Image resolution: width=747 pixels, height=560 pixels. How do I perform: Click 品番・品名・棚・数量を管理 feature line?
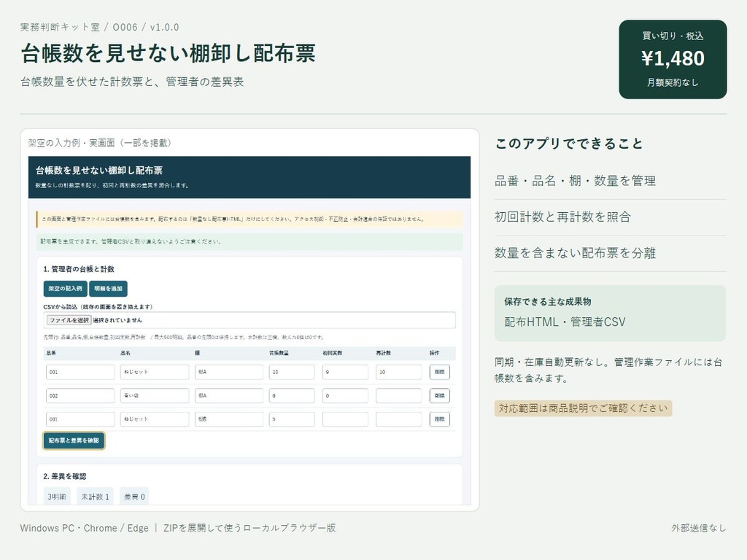click(x=575, y=181)
